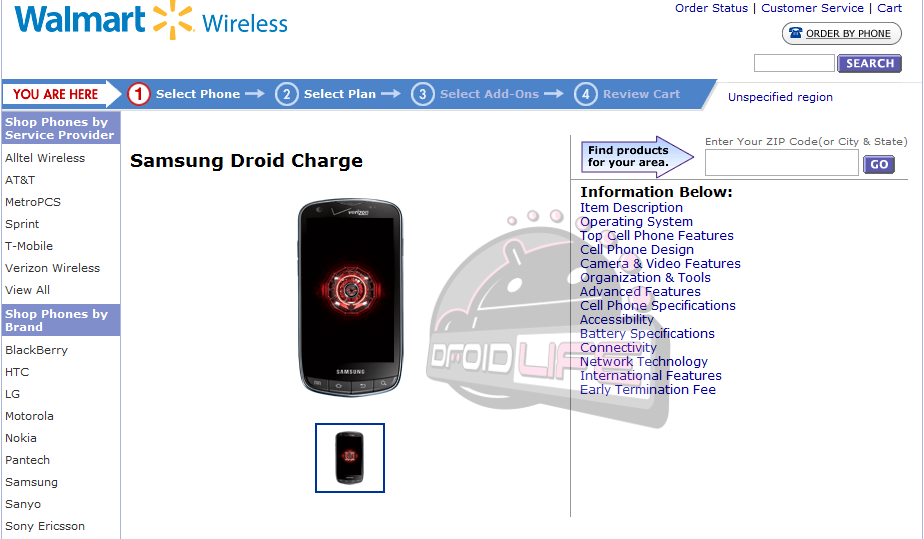
Task: Click the telephone icon in Order By Phone
Action: 796,33
